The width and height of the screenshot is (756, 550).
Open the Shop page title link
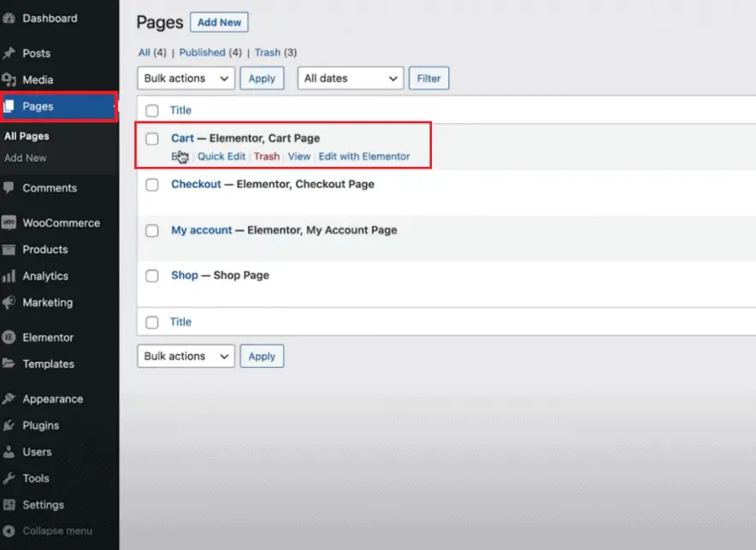point(185,275)
